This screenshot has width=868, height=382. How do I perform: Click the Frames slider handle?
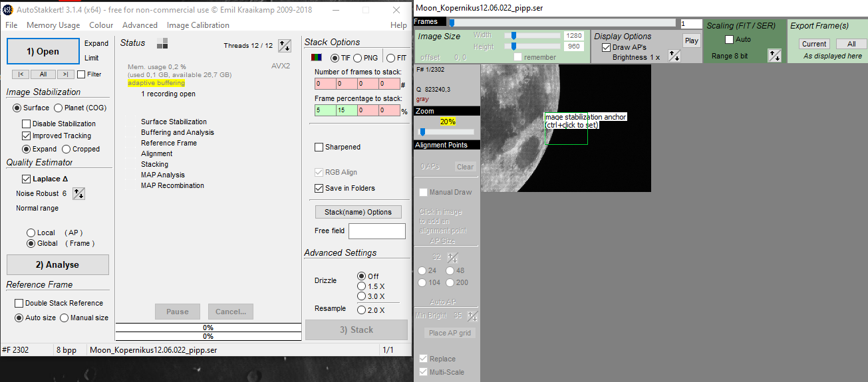click(x=452, y=23)
